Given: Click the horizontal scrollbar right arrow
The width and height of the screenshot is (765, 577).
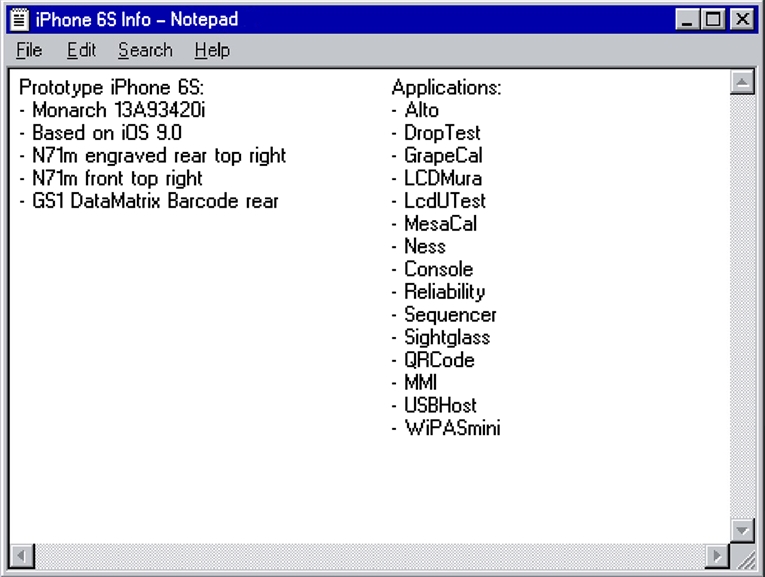Looking at the screenshot, I should [x=717, y=556].
